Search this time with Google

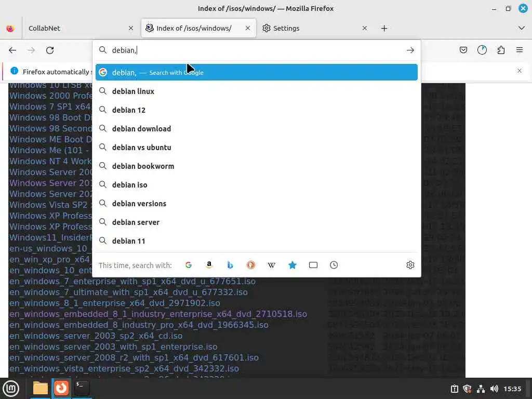[189, 265]
